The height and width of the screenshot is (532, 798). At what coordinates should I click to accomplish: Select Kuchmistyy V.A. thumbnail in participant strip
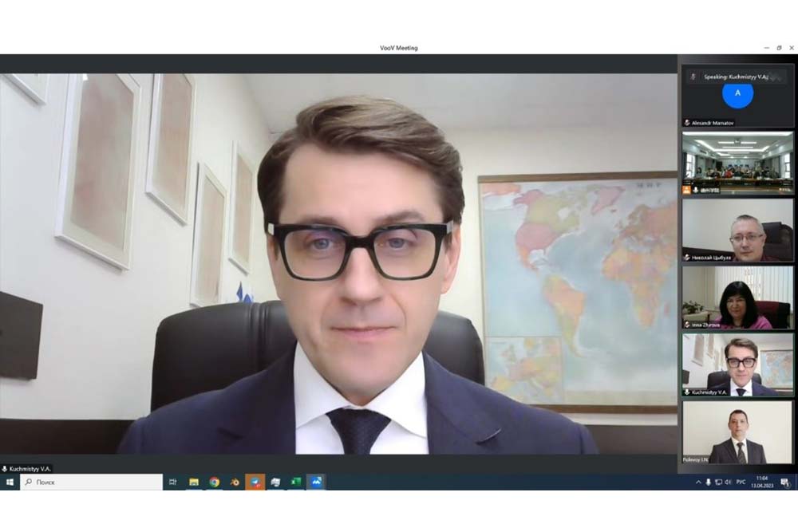[x=737, y=365]
